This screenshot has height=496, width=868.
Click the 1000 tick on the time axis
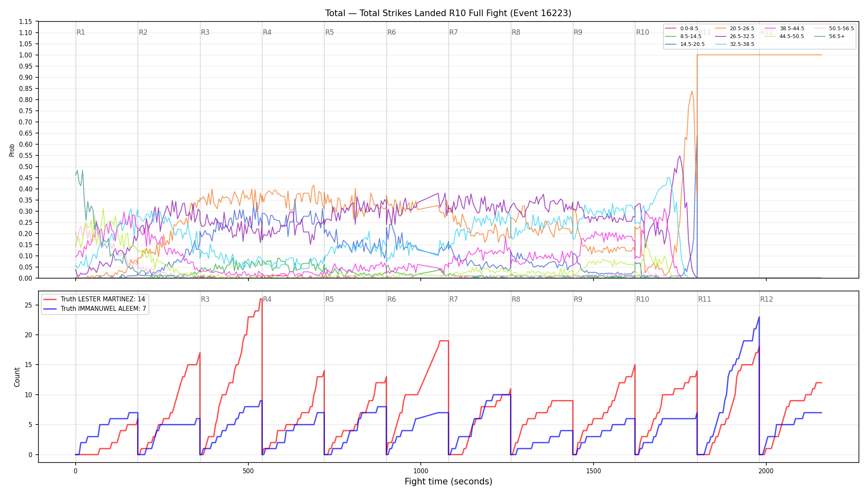click(421, 471)
